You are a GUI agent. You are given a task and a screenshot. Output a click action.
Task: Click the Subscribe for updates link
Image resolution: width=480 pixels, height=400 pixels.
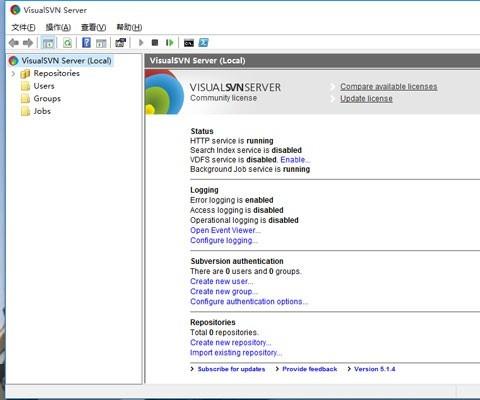point(231,369)
